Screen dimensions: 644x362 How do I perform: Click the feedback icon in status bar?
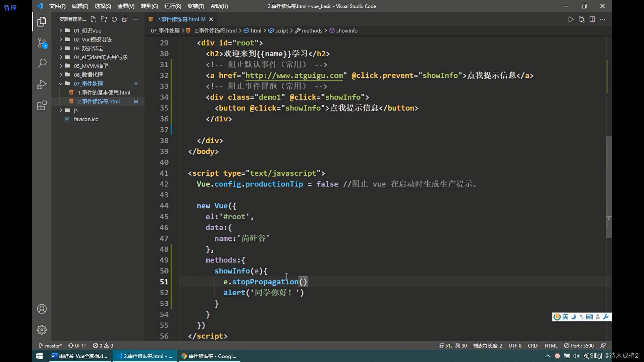tap(603, 346)
